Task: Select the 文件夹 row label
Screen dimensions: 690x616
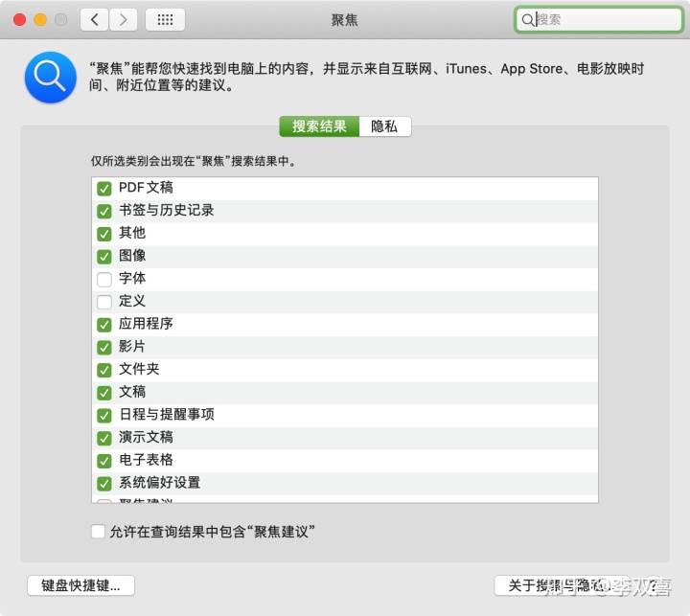Action: [139, 369]
